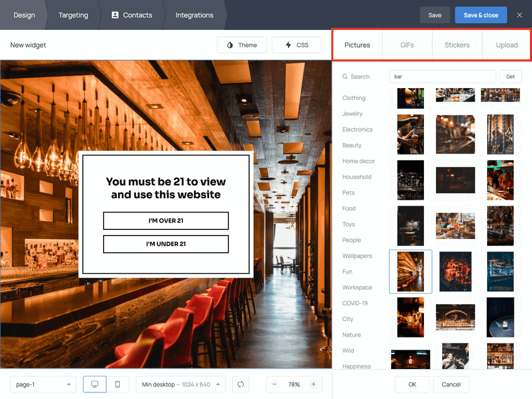Open the Targeting tab
532x399 pixels.
[x=73, y=15]
